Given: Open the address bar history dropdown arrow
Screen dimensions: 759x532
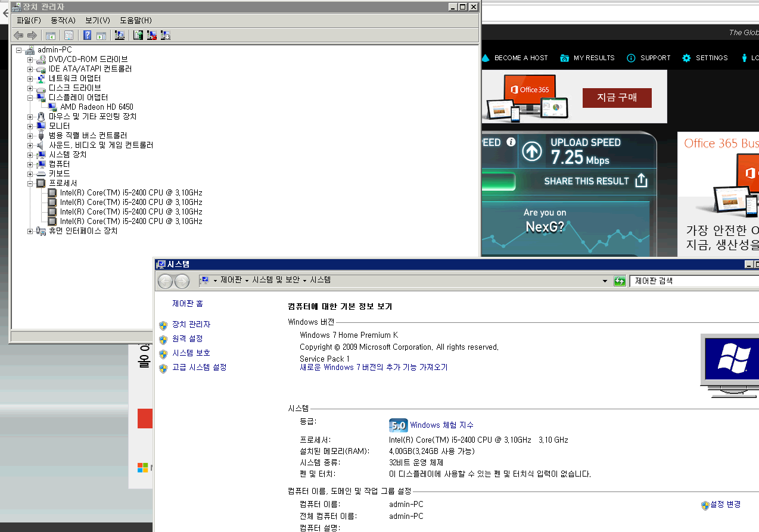Looking at the screenshot, I should coord(605,281).
